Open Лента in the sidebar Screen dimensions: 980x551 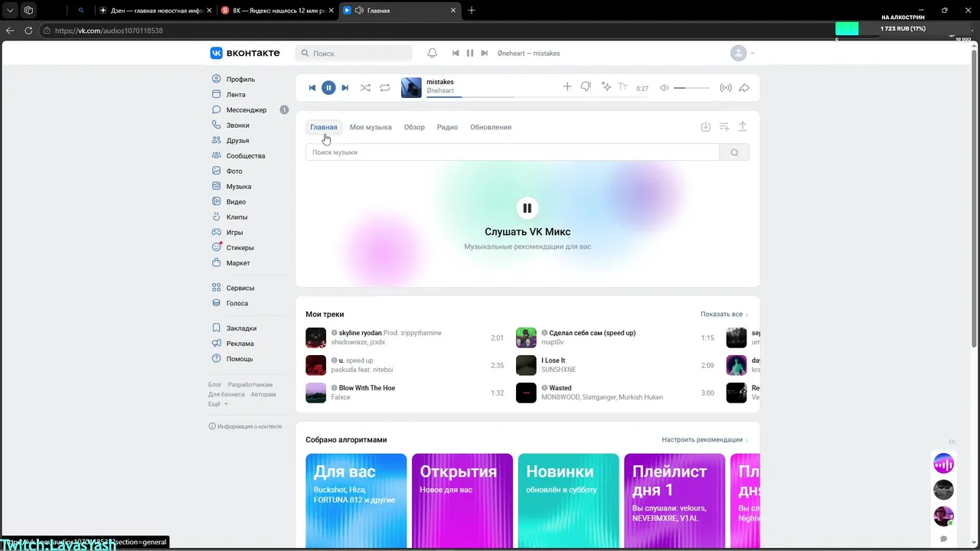click(236, 95)
